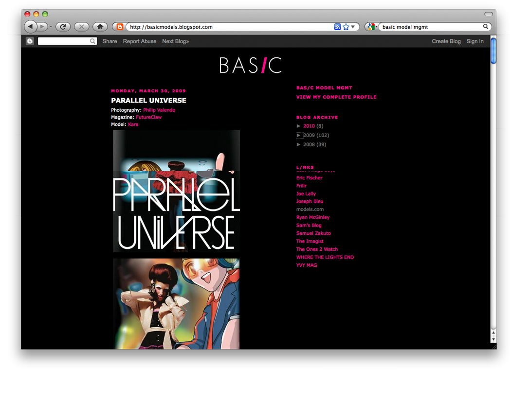Image resolution: width=511 pixels, height=420 pixels.
Task: Open the Sam's Blog link
Action: [309, 225]
